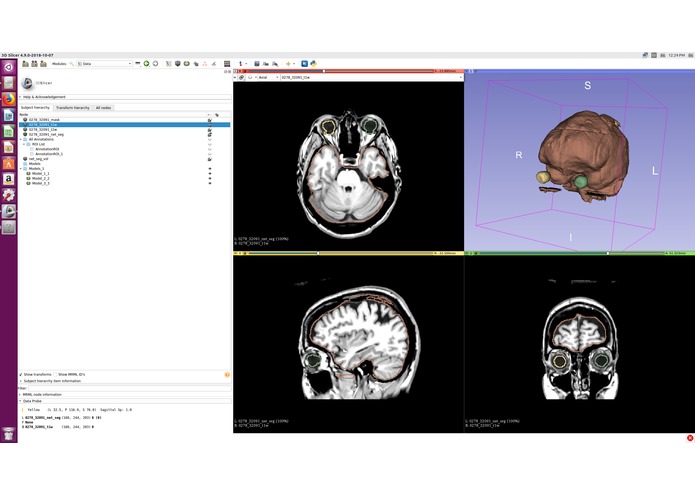
Task: Open the volume selector showing 0278_32091_t1w
Action: pyautogui.click(x=371, y=77)
